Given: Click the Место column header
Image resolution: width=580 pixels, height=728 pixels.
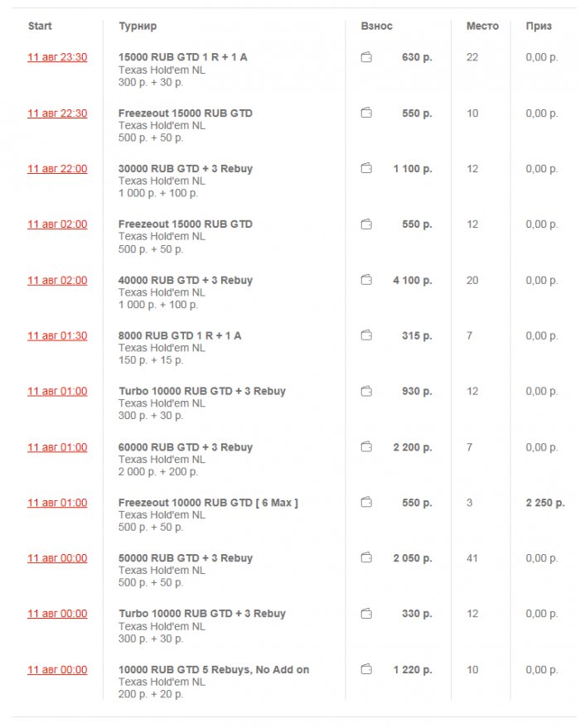Looking at the screenshot, I should (x=482, y=27).
